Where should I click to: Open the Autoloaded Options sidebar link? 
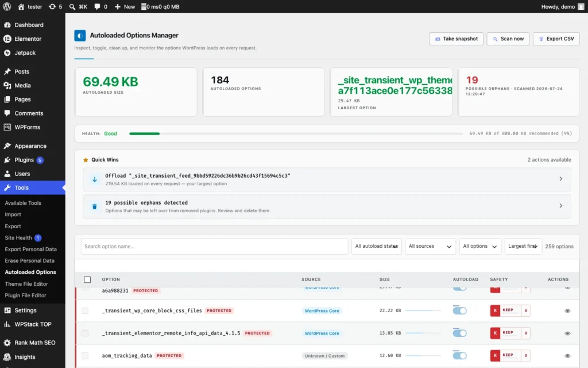(x=30, y=272)
